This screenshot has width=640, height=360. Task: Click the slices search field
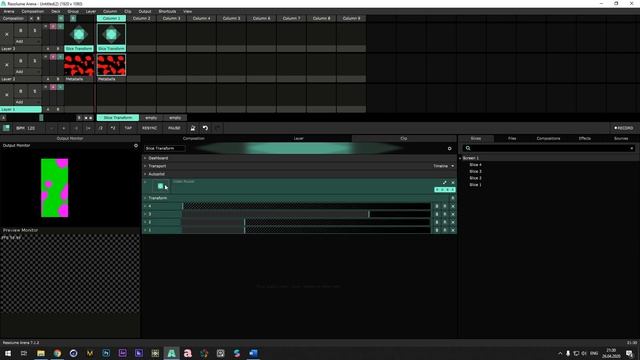[549, 148]
